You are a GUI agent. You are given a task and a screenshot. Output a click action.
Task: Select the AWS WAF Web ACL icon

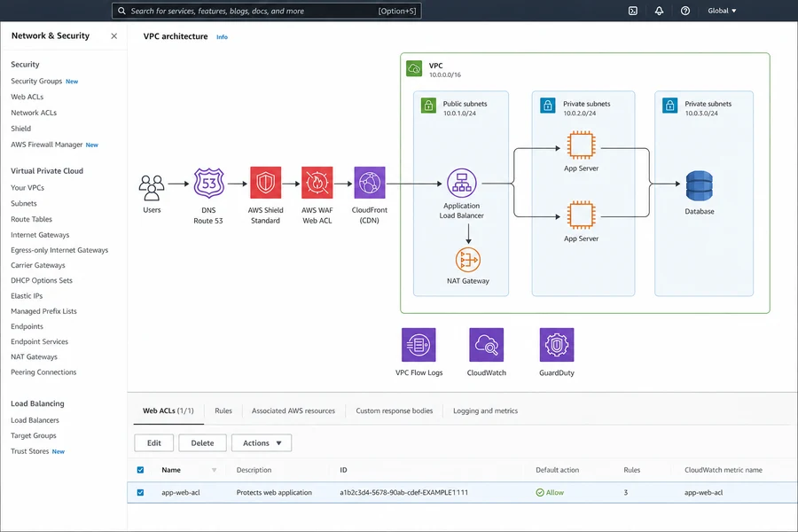[317, 183]
